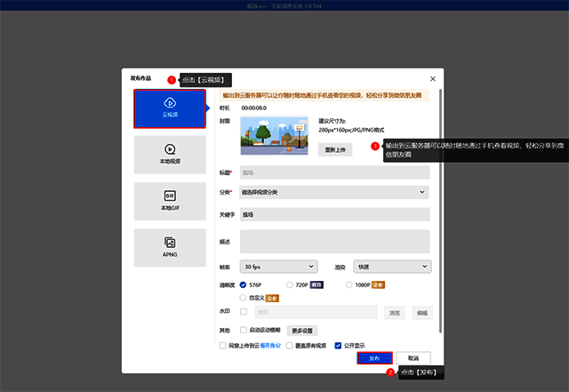Click the 浏览 browse watermark button

click(395, 313)
